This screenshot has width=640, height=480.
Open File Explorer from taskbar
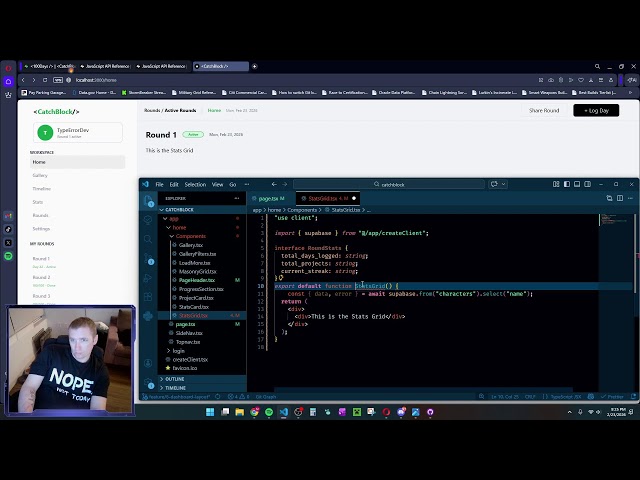click(x=240, y=412)
